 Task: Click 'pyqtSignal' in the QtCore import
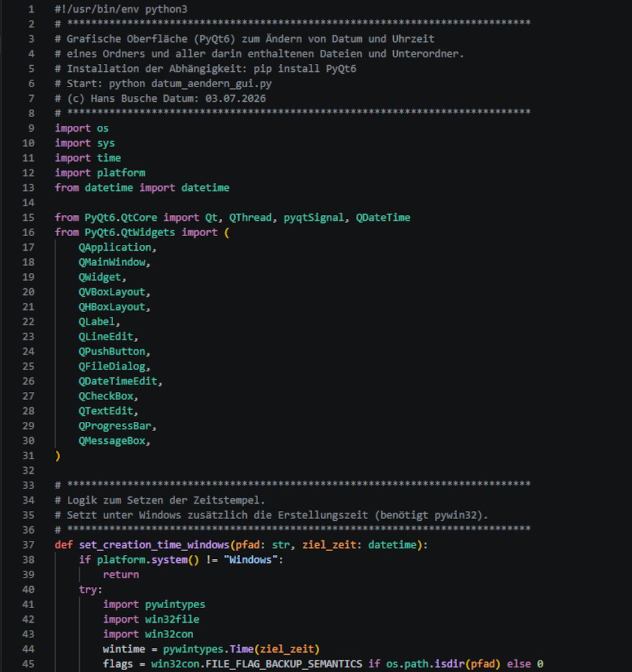click(313, 218)
